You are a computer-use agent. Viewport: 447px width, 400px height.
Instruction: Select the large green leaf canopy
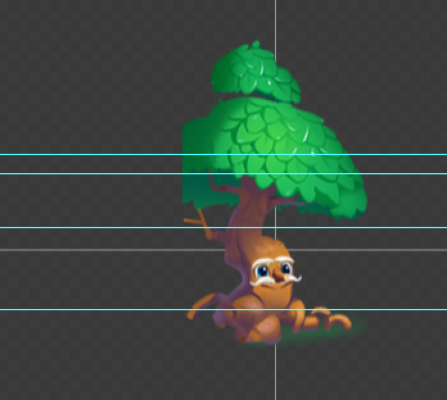(x=275, y=158)
